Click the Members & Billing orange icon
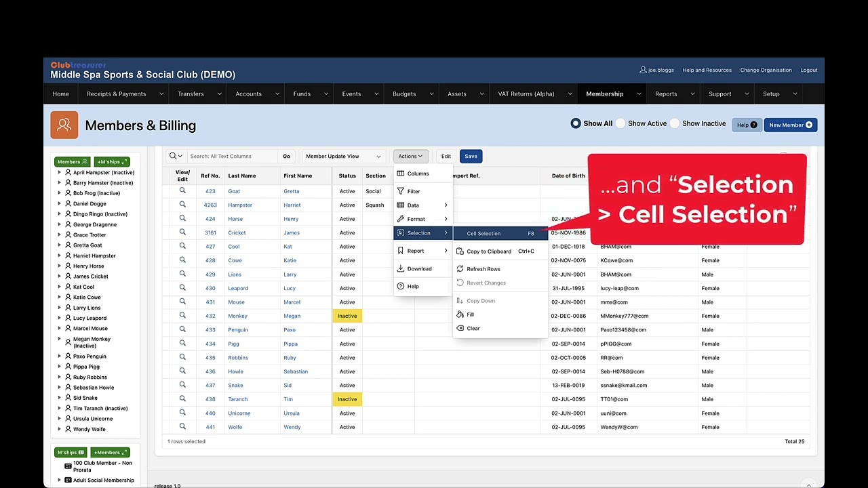 (64, 125)
